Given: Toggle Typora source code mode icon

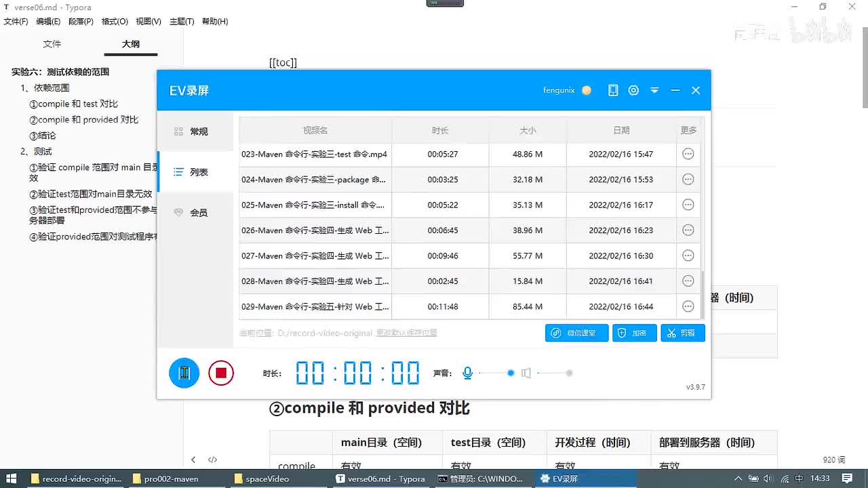Looking at the screenshot, I should pos(212,460).
